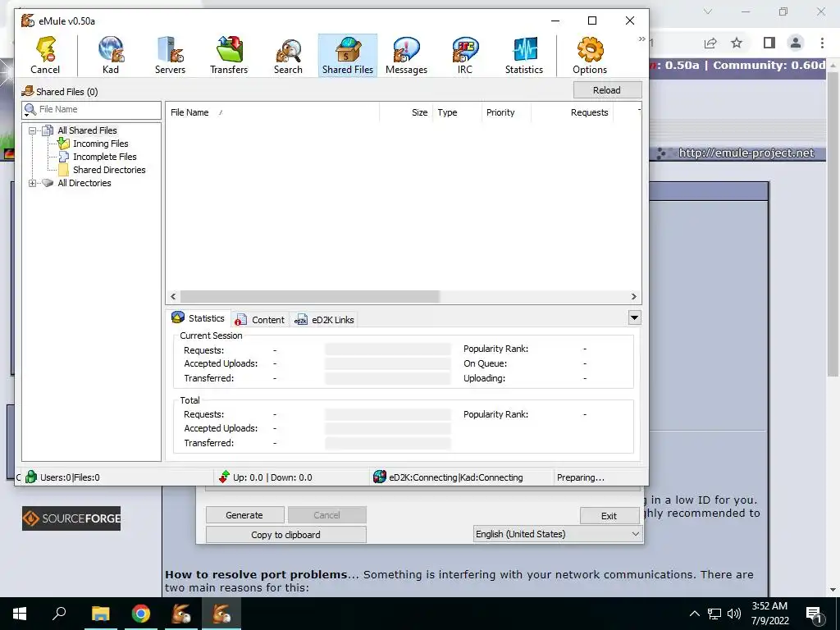Click the Preparing... status text
This screenshot has width=840, height=630.
pyautogui.click(x=581, y=477)
